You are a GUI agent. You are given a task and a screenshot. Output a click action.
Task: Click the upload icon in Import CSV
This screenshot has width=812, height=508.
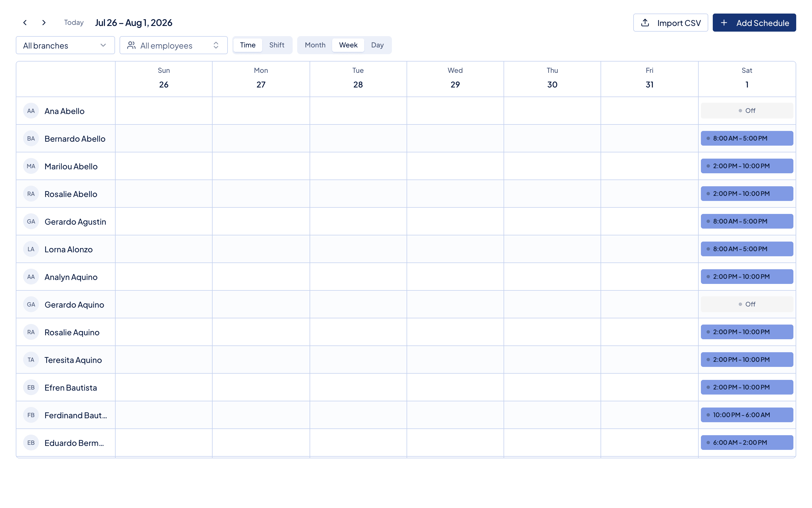point(645,23)
